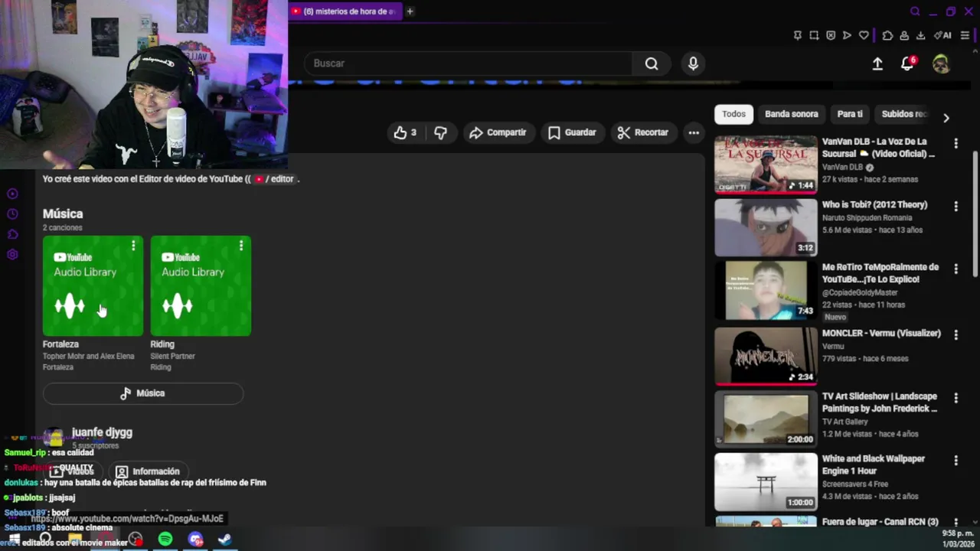
Task: Open the browser downloads icon
Action: pos(920,35)
